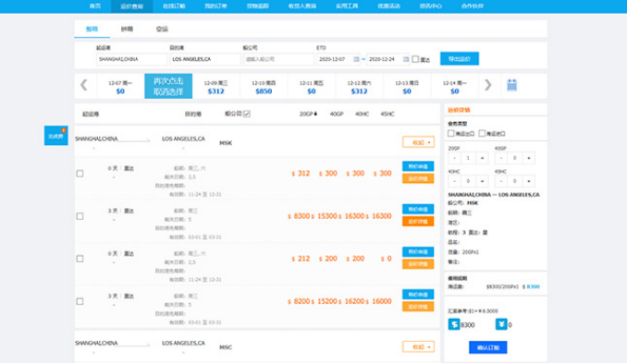The image size is (627, 364).
Task: Check the row priced $8300 for 20GP
Action: tap(80, 216)
